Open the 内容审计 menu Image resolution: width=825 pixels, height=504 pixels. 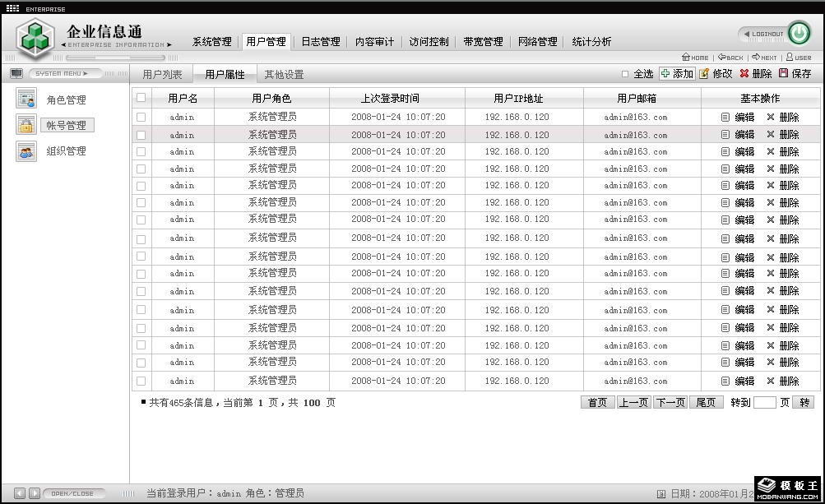[x=374, y=42]
